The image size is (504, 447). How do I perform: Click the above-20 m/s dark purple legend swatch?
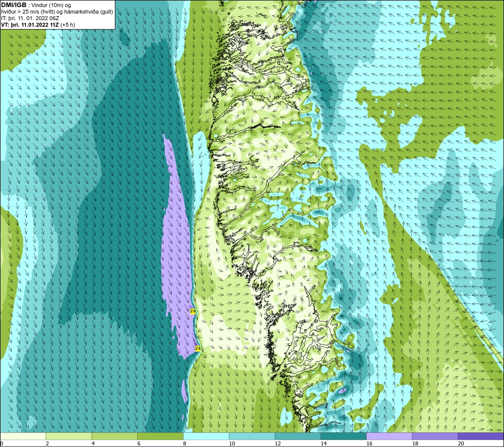pos(481,436)
